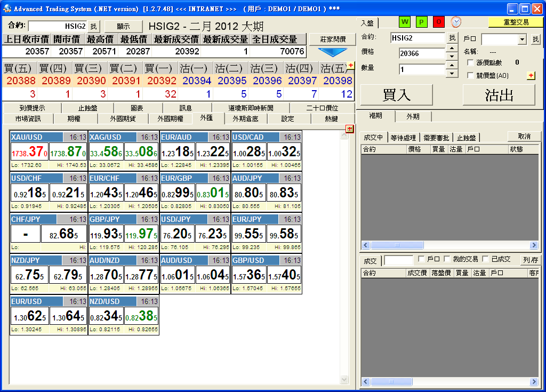Viewport: 546px width, 392px height.
Task: Switch to the 期權 tab
Action: [74, 119]
